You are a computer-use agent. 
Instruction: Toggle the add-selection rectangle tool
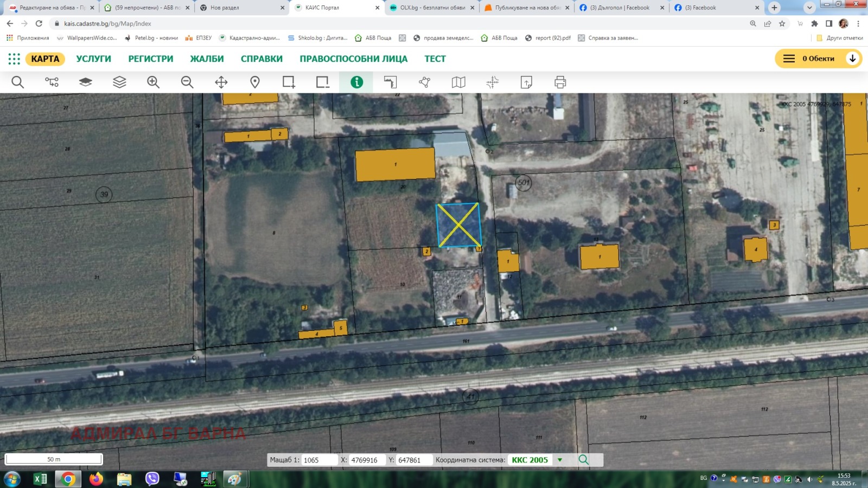click(288, 82)
